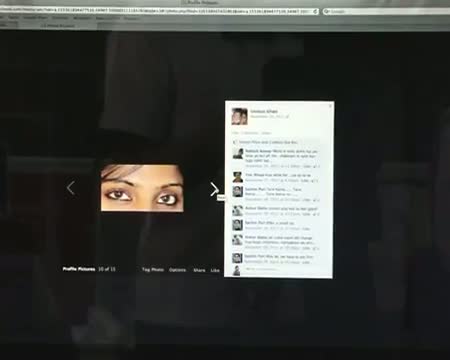This screenshot has width=450, height=360.
Task: Close the comments panel with the X
Action: tap(330, 106)
